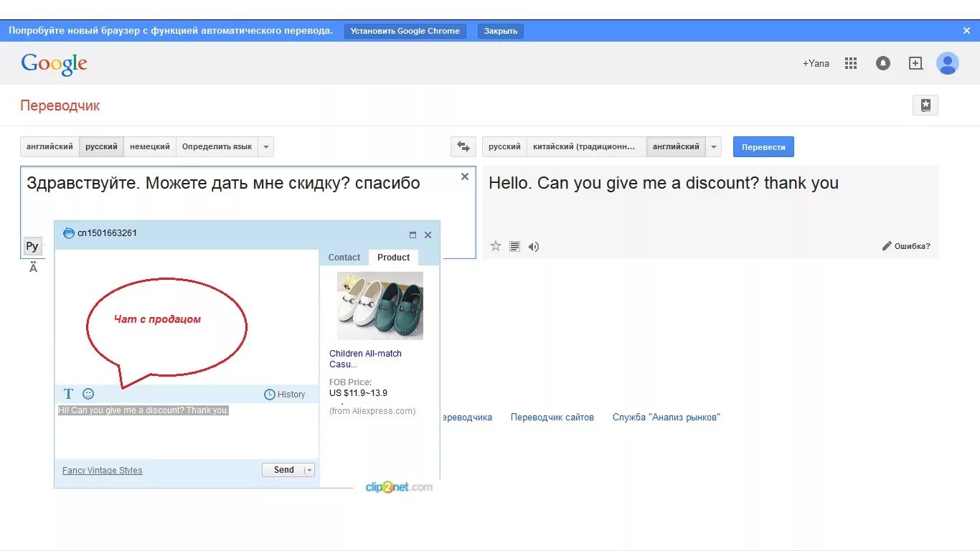Toggle the 'Ру' input method button

[32, 246]
